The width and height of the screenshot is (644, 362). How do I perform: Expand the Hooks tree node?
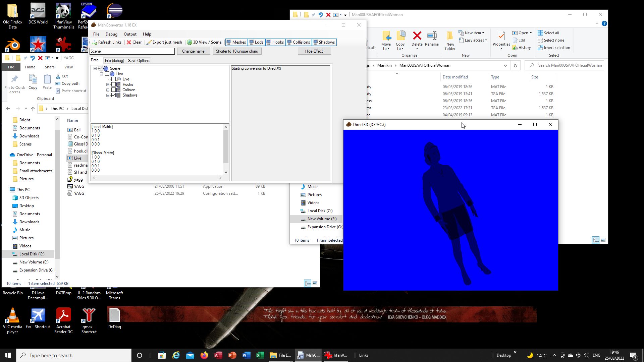coord(108,84)
